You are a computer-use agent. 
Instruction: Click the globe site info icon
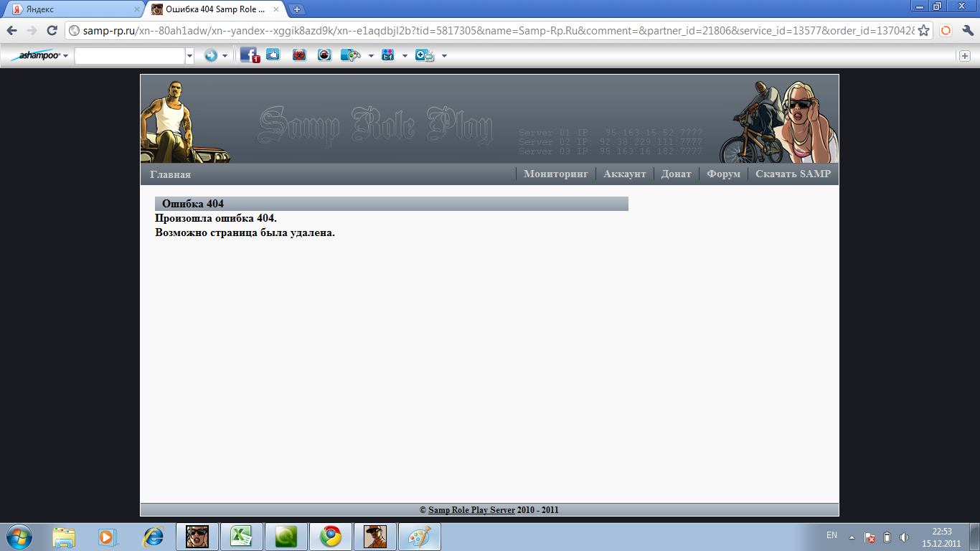pyautogui.click(x=73, y=31)
